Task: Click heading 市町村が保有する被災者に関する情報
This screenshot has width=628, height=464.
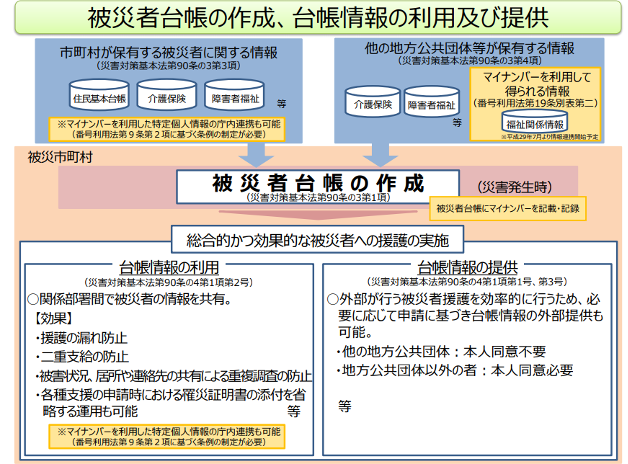Action: [169, 52]
